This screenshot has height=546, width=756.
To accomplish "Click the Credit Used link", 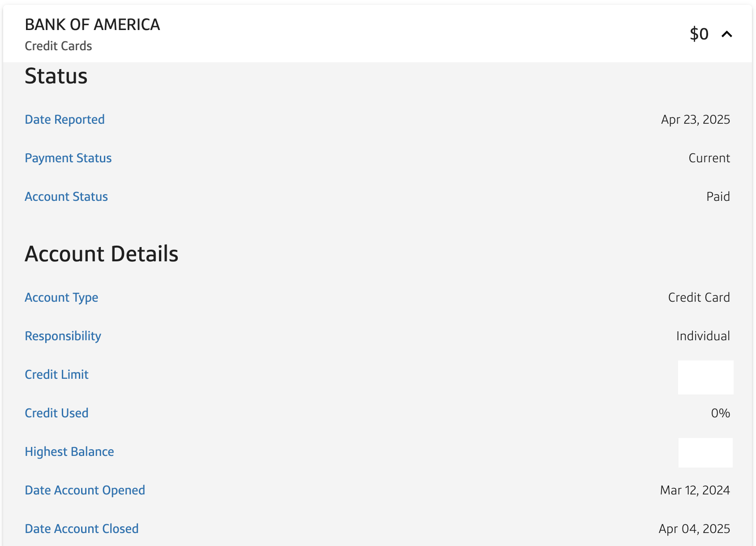I will (x=56, y=413).
